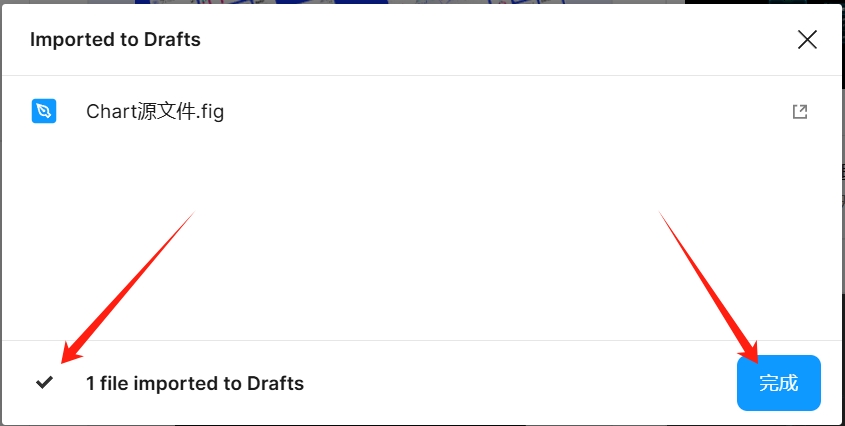Click the divider line beneath the dialog header

[420, 75]
